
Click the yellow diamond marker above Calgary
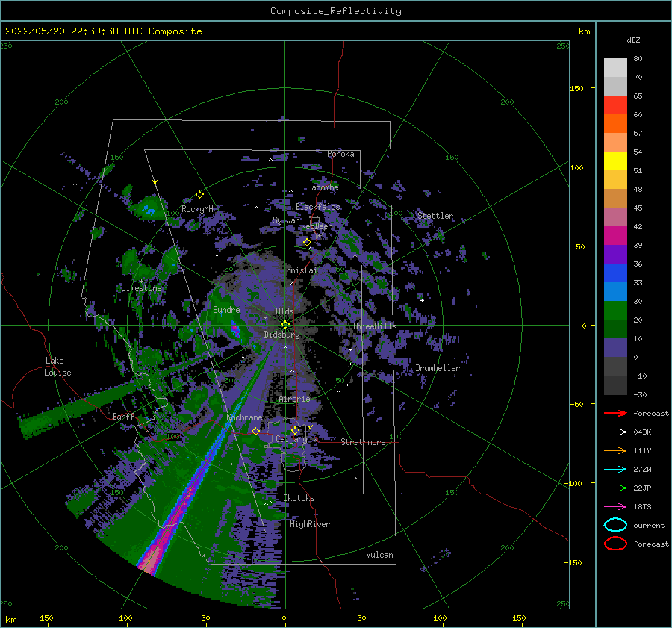295,430
